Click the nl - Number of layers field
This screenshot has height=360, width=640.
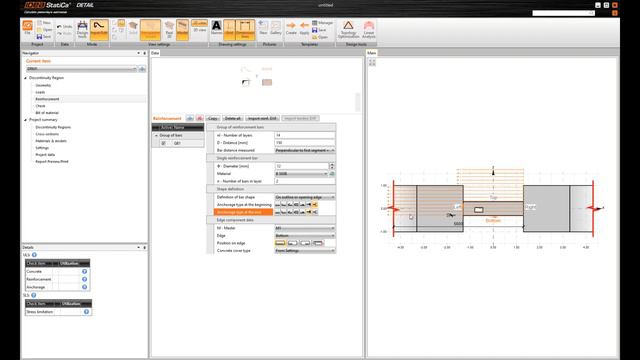click(304, 135)
